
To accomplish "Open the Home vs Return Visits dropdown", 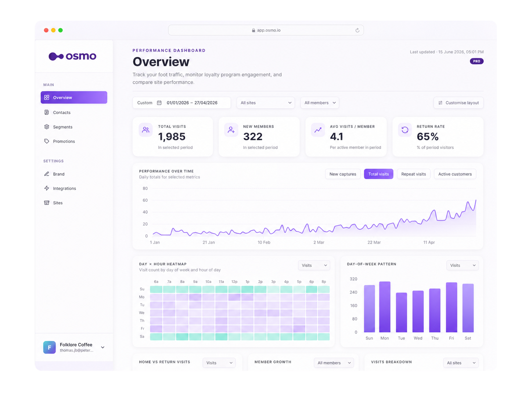I will [x=219, y=363].
